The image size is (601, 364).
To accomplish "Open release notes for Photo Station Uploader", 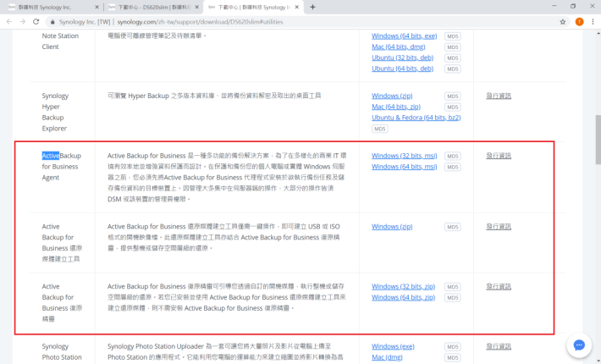I will [x=499, y=346].
